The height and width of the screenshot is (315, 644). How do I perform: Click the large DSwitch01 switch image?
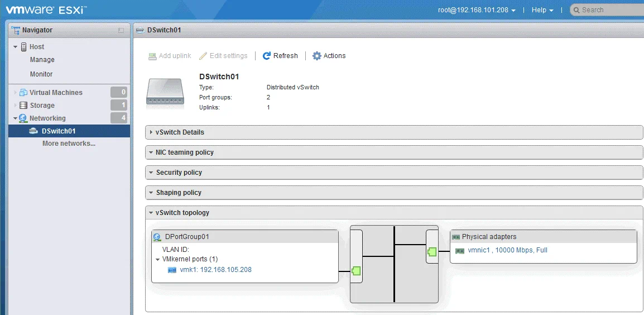pos(165,92)
